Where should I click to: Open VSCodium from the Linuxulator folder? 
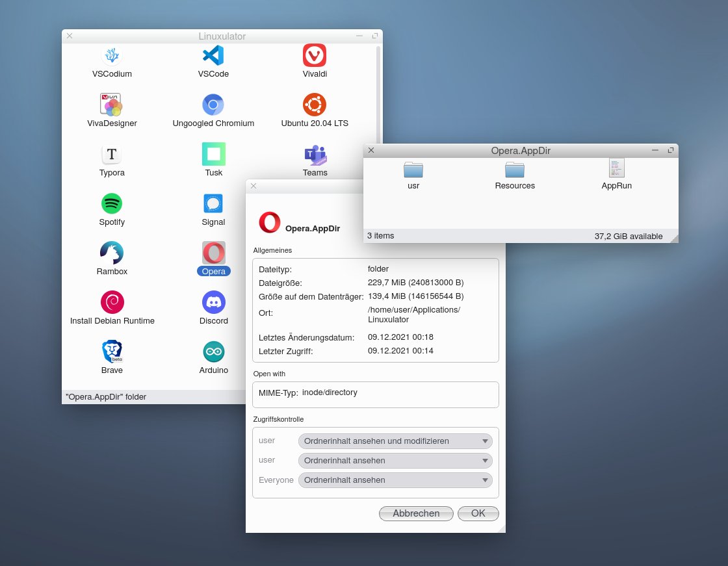click(x=111, y=56)
